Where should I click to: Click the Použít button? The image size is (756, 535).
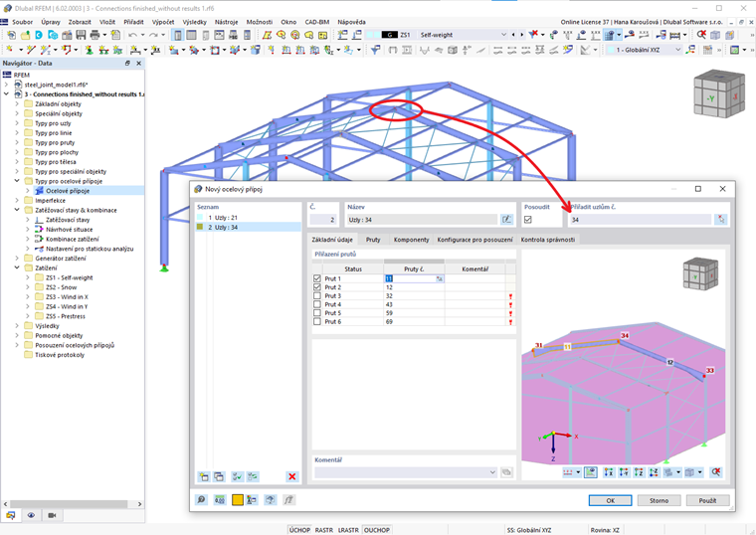coord(707,500)
